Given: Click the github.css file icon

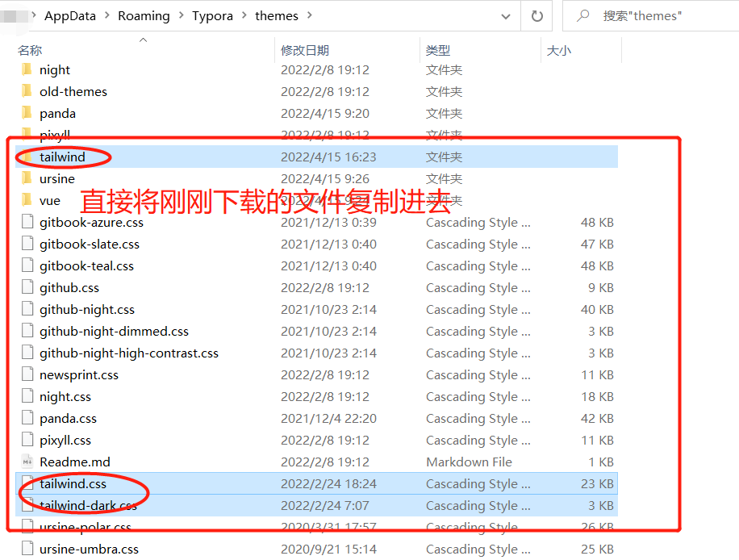Looking at the screenshot, I should tap(27, 287).
